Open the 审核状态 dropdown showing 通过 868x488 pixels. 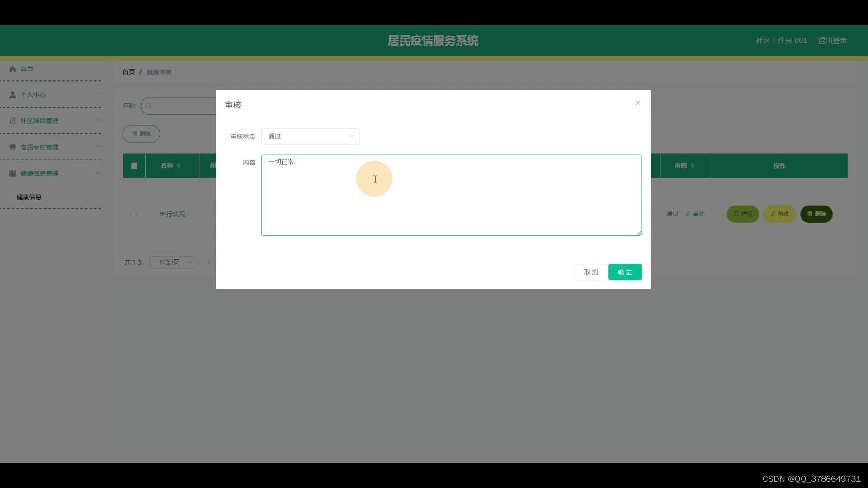310,136
